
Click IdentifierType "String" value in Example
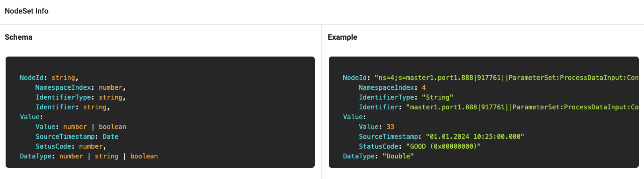(x=437, y=97)
